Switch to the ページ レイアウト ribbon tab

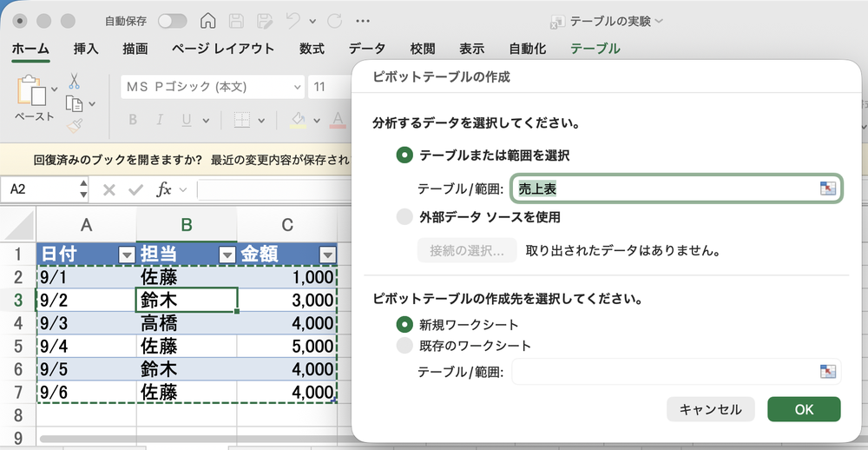pos(222,49)
